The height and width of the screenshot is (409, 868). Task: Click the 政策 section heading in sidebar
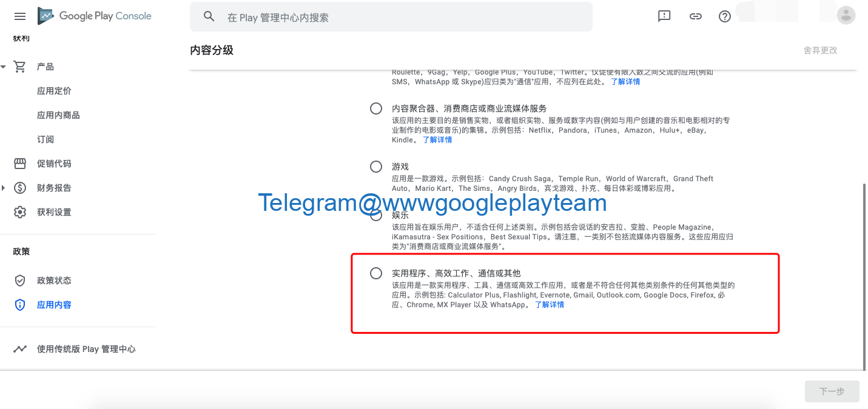point(21,251)
